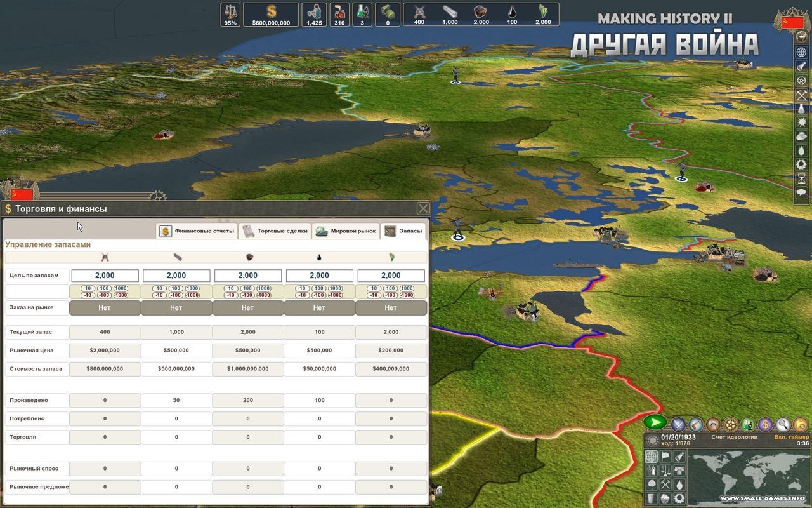Click the green end-turn arrow button
Viewport: 812px width, 508px height.
655,422
